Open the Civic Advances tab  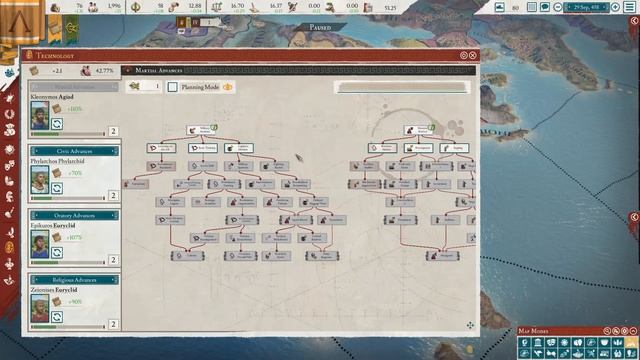coord(74,151)
